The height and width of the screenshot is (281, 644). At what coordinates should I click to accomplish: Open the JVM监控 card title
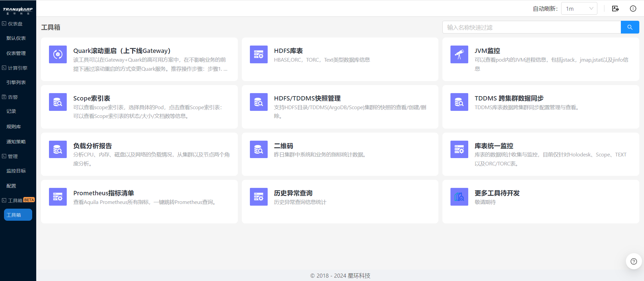pyautogui.click(x=487, y=51)
